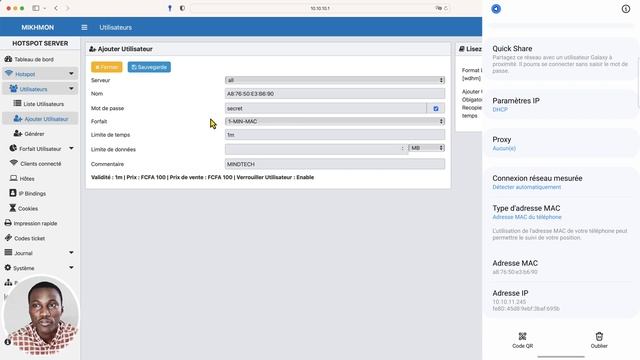Click the Forfait Utilisateur pie icon
The image size is (640, 360).
(13, 149)
